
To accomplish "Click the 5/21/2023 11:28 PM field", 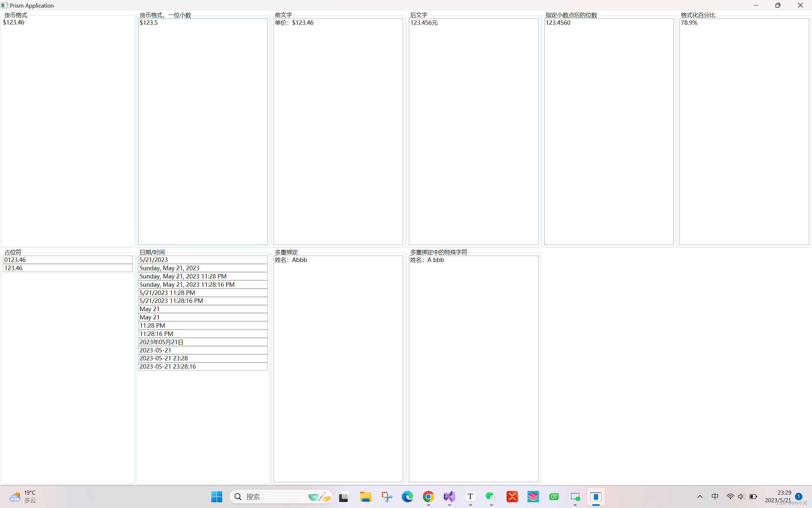I will [x=203, y=293].
